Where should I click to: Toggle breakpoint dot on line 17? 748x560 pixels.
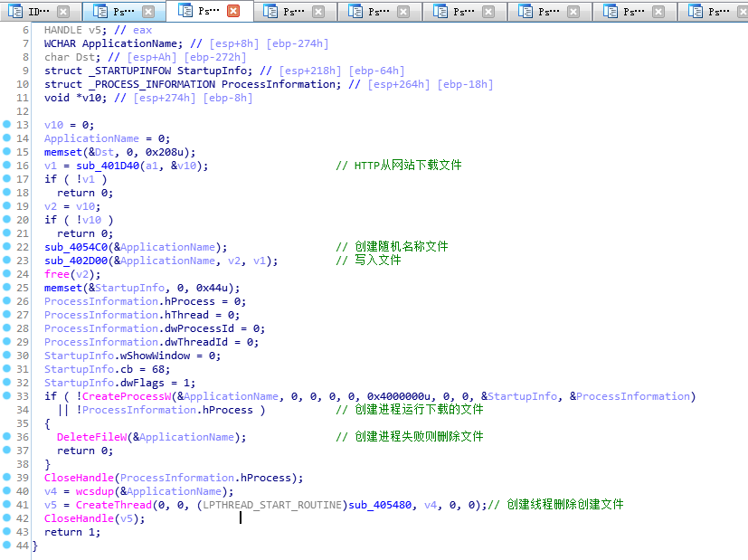(6, 178)
